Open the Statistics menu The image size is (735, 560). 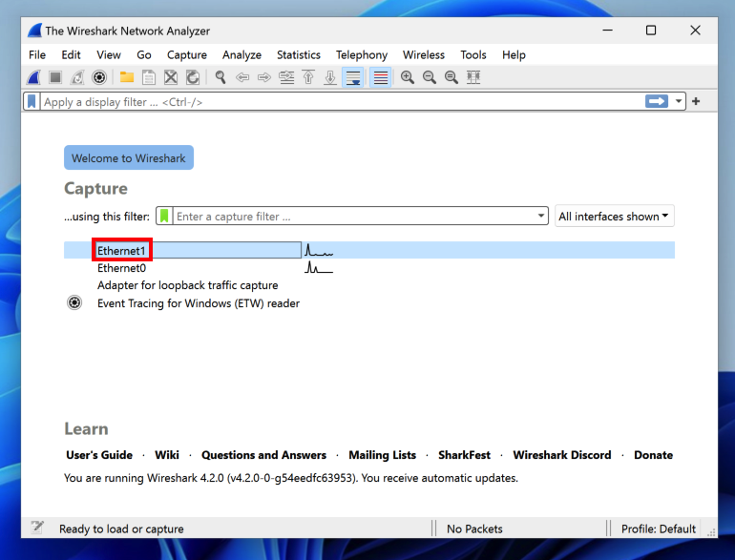point(299,54)
